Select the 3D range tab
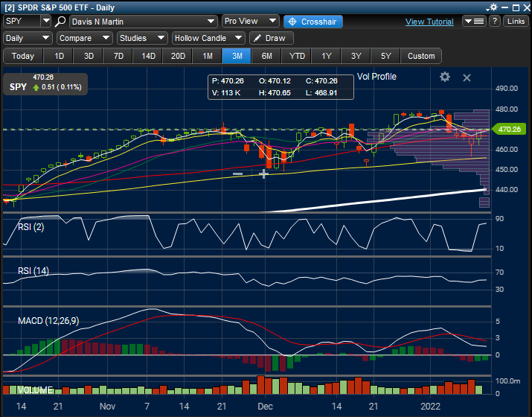 (89, 56)
